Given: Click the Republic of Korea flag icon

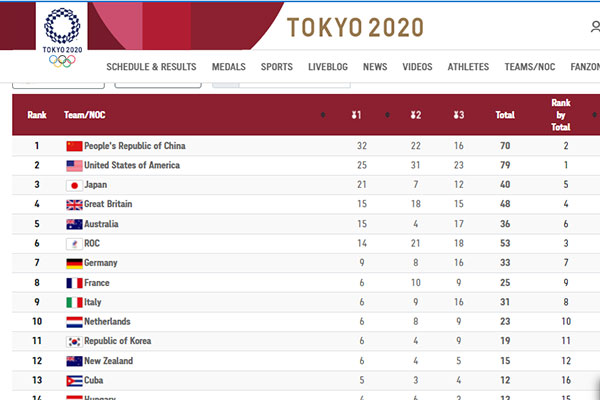Looking at the screenshot, I should (74, 341).
